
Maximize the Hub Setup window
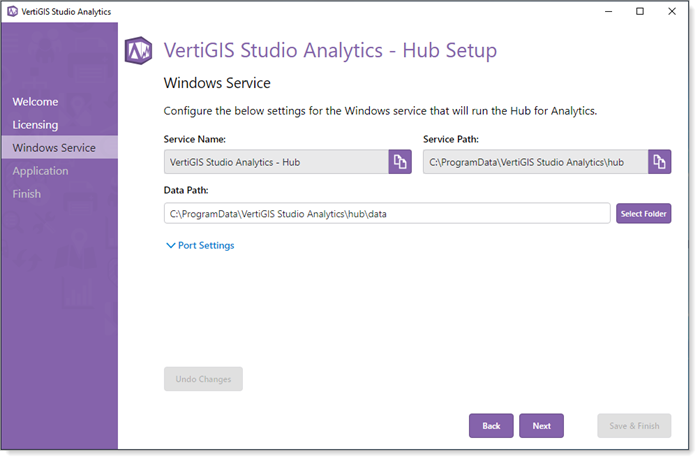pos(640,12)
